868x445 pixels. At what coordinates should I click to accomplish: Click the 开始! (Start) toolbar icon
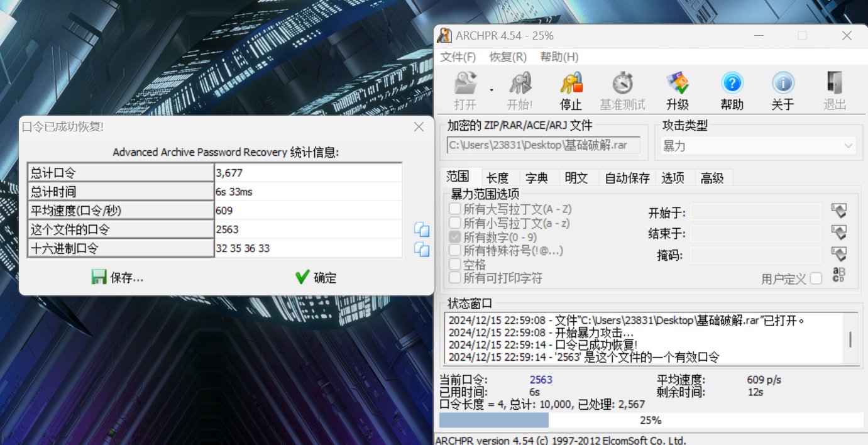(x=520, y=91)
